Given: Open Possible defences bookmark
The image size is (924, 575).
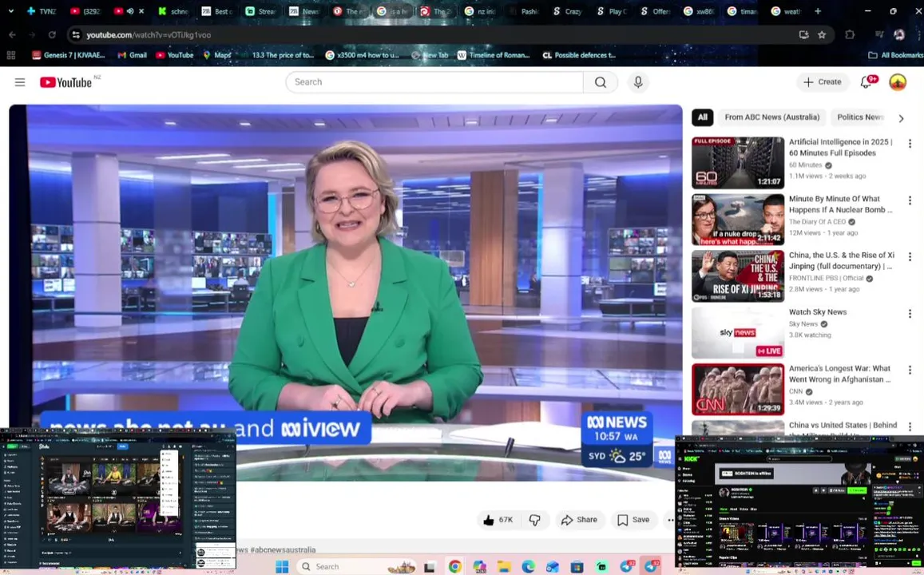Looking at the screenshot, I should pos(579,55).
